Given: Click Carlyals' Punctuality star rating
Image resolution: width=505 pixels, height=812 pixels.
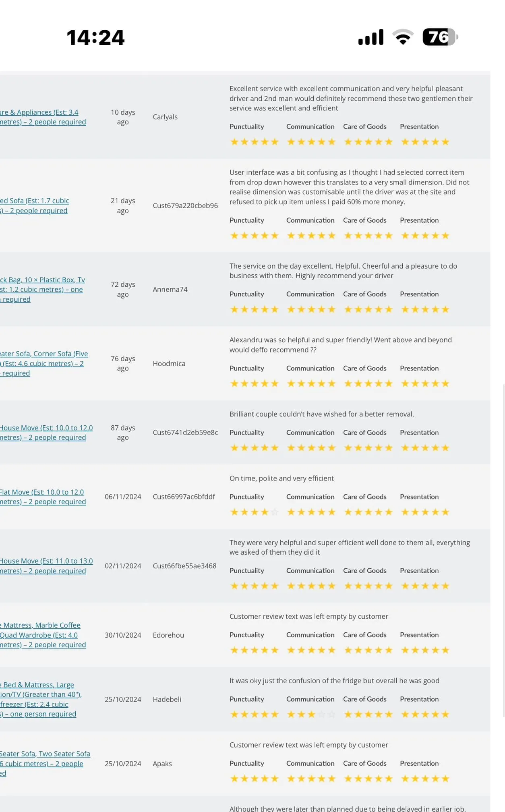Looking at the screenshot, I should click(x=254, y=142).
